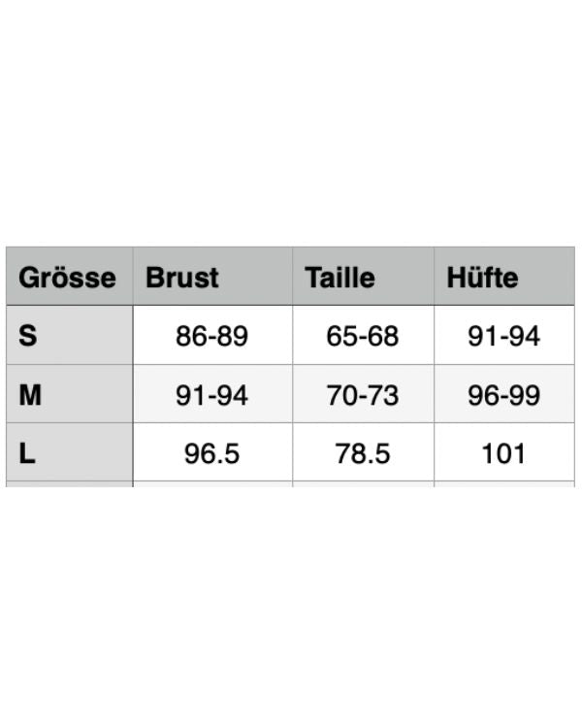The width and height of the screenshot is (582, 728).
Task: Click the empty Taille cell below 78.5
Action: click(363, 483)
